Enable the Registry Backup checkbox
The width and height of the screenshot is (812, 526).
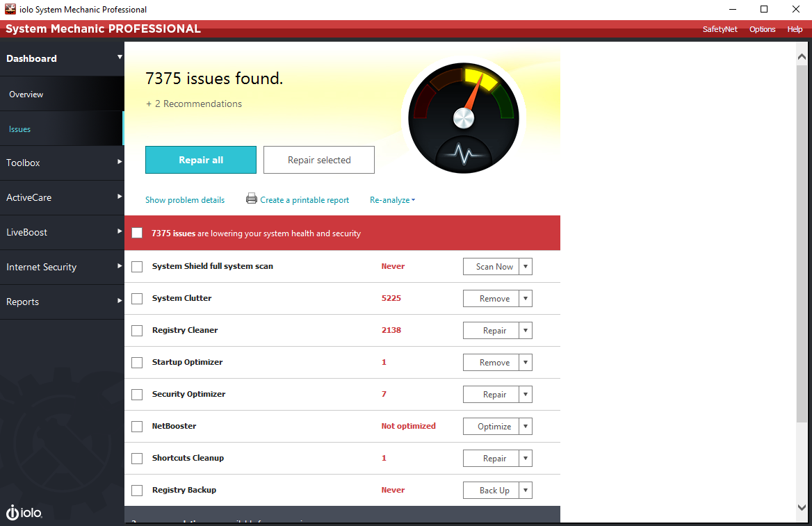[x=137, y=491]
